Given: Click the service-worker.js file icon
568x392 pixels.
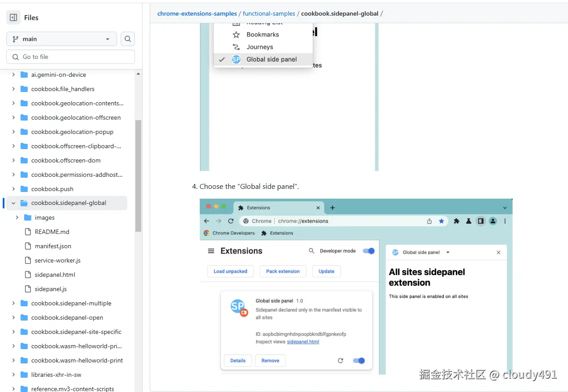Looking at the screenshot, I should pyautogui.click(x=28, y=260).
